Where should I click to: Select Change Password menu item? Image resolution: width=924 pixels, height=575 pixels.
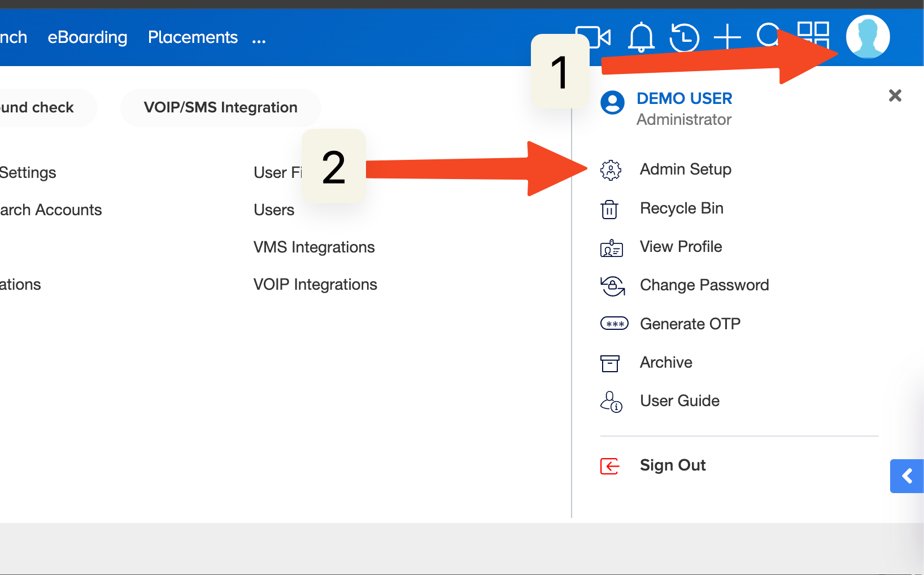pos(704,285)
